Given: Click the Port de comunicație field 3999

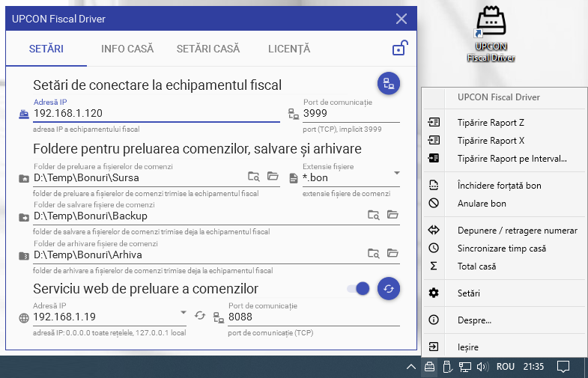Looking at the screenshot, I should click(x=351, y=114).
